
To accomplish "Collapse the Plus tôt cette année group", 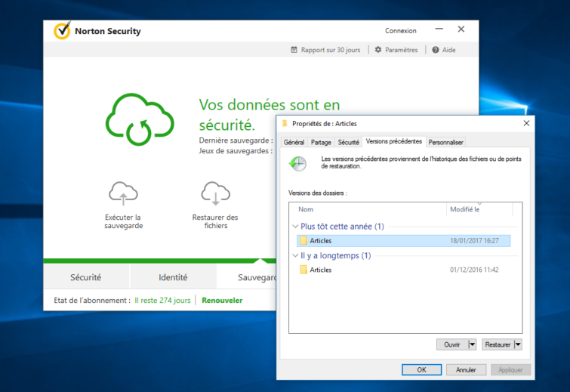I will [295, 226].
